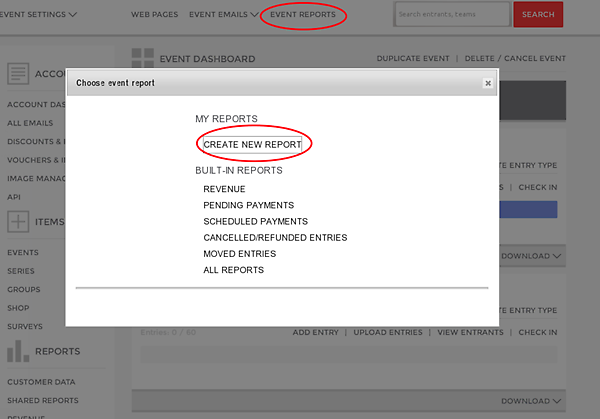Open Shop in sidebar
Viewport: 600px width, 419px height.
click(x=18, y=308)
